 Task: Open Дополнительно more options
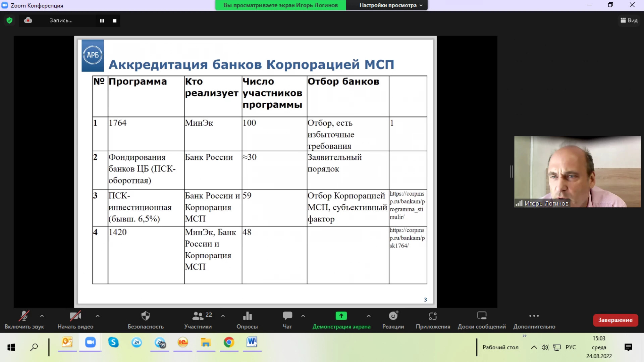point(534,320)
